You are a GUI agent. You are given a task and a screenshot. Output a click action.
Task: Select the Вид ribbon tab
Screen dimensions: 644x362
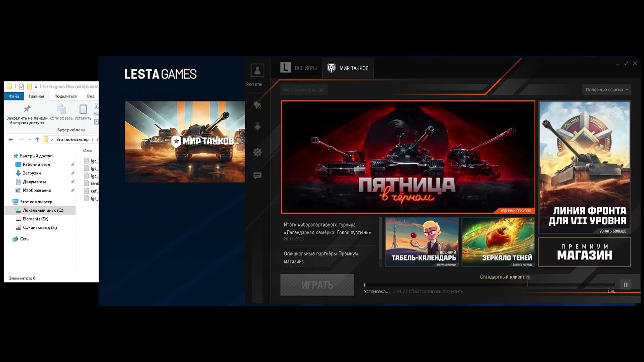[x=91, y=96]
